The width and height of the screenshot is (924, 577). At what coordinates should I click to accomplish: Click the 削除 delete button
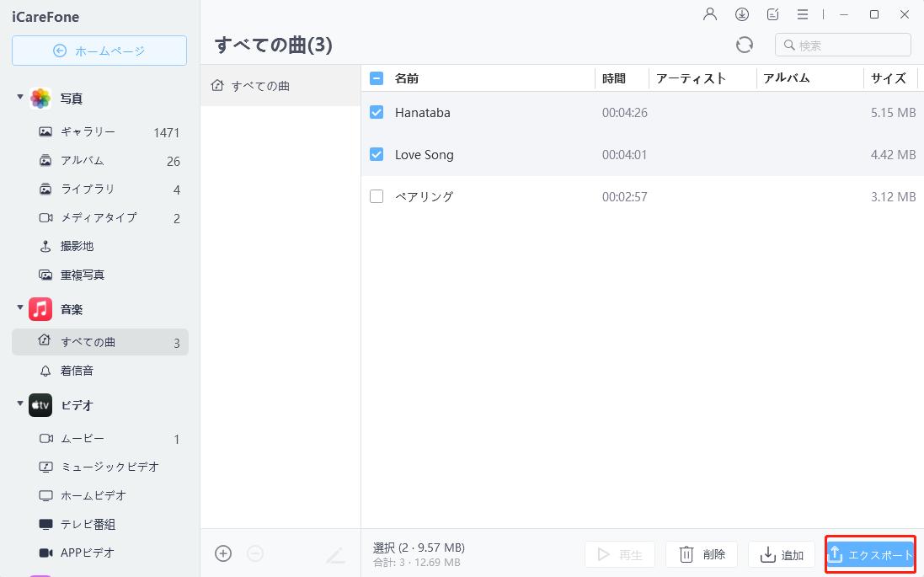coord(702,554)
